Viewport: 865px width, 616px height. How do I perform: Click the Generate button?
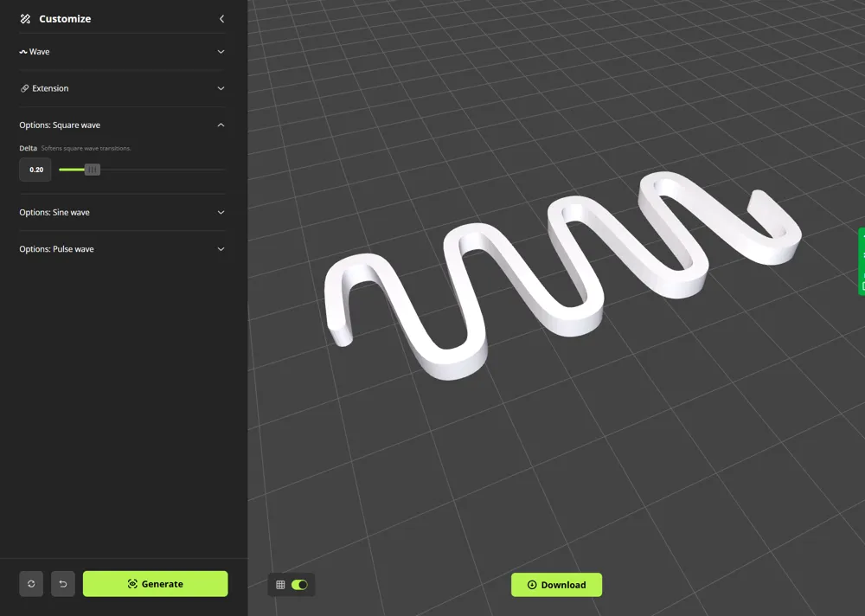[155, 583]
